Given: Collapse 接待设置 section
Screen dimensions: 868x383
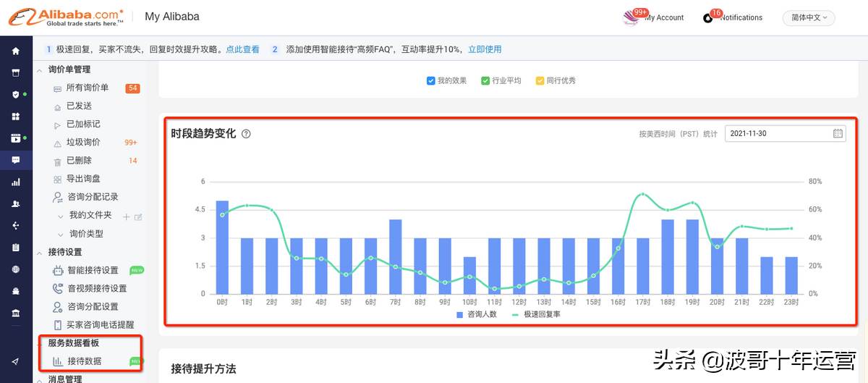Looking at the screenshot, I should coord(39,252).
